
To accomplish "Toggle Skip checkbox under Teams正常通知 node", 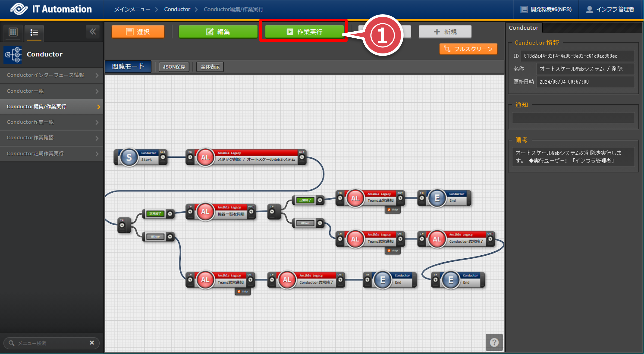I will [x=389, y=209].
